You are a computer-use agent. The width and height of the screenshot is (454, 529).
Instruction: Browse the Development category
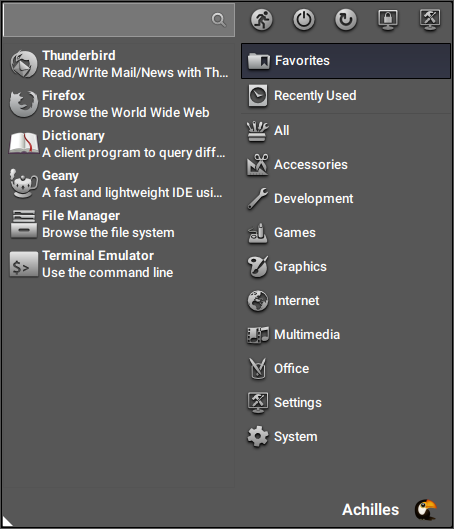tap(346, 199)
